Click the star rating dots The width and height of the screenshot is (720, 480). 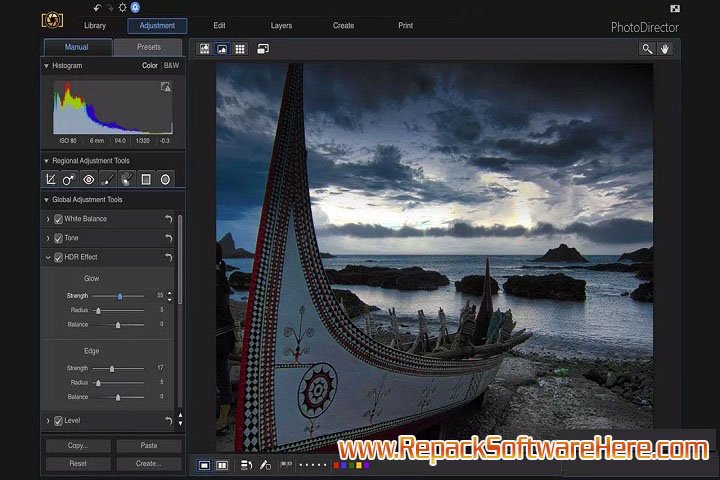tap(313, 465)
